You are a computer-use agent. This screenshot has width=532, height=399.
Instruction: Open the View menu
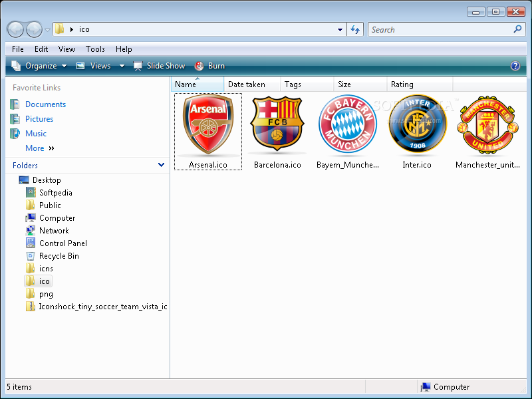click(x=66, y=49)
